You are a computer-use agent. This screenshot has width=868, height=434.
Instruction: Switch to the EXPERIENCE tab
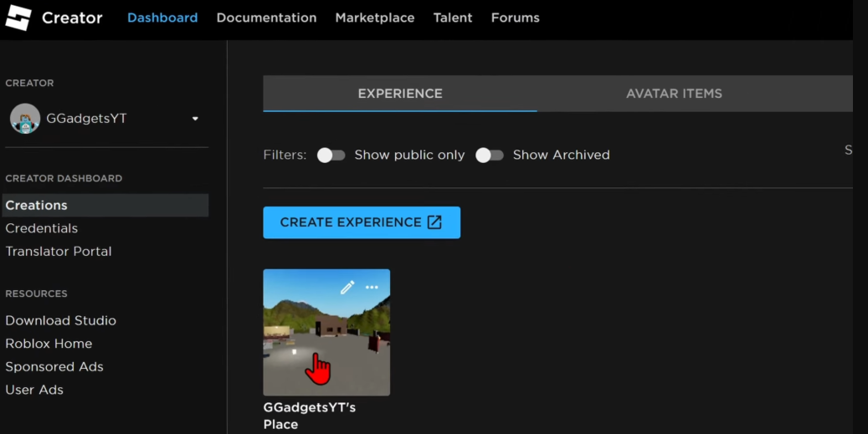tap(399, 94)
